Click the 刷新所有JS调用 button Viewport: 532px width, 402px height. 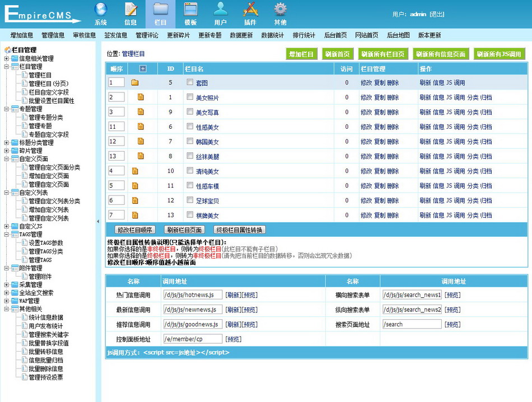click(x=499, y=54)
